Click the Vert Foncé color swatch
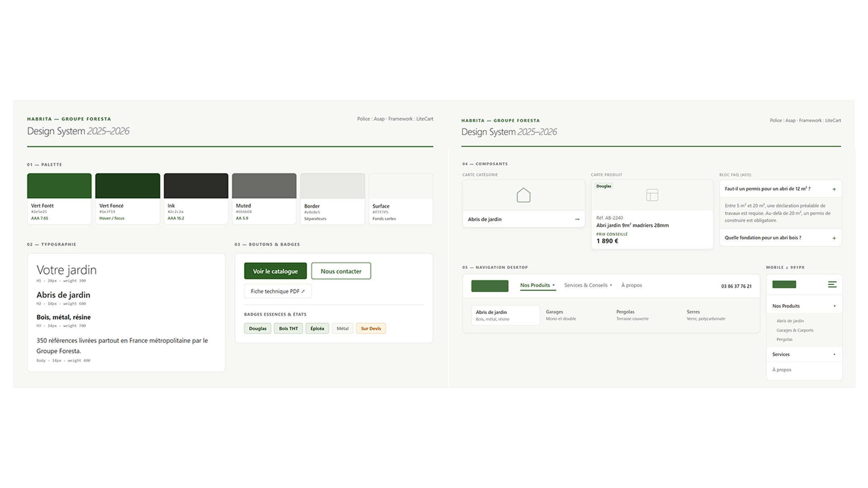 (x=127, y=186)
